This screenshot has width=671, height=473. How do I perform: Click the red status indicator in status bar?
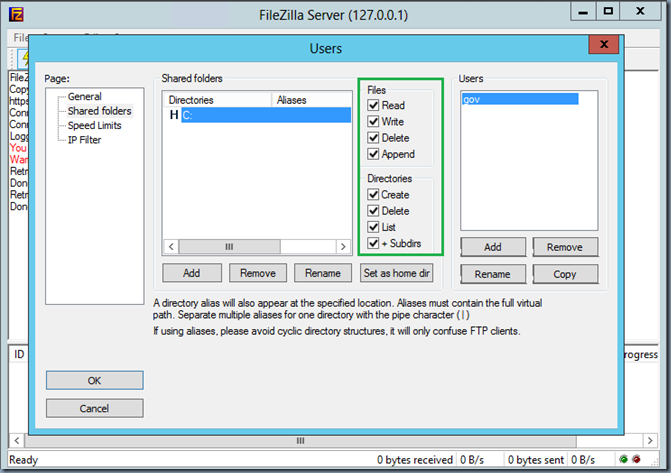coord(636,459)
